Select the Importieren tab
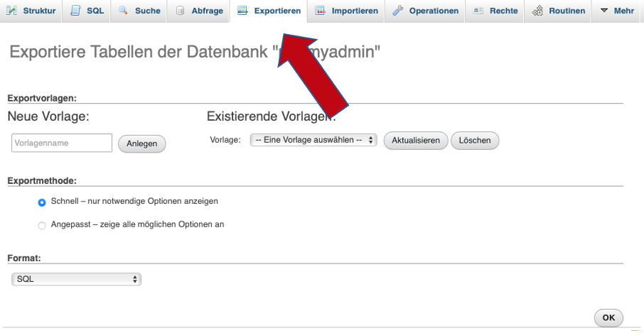The height and width of the screenshot is (333, 644). tap(346, 11)
